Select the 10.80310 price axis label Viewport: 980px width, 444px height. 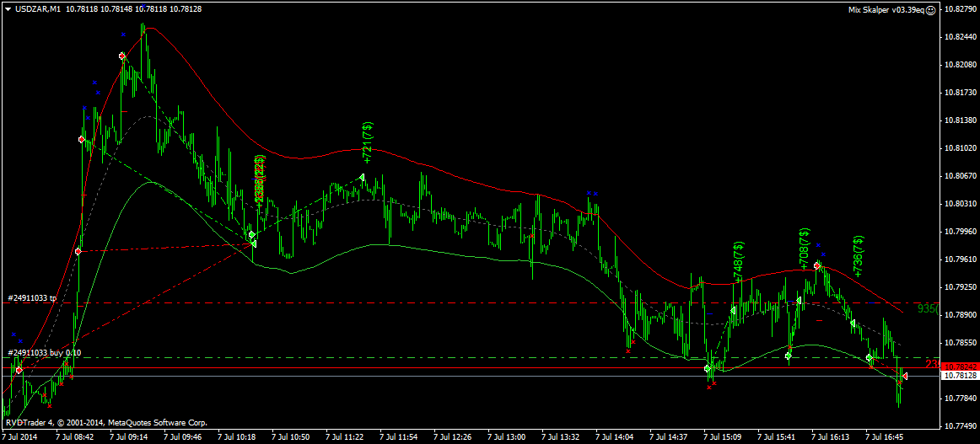(959, 204)
